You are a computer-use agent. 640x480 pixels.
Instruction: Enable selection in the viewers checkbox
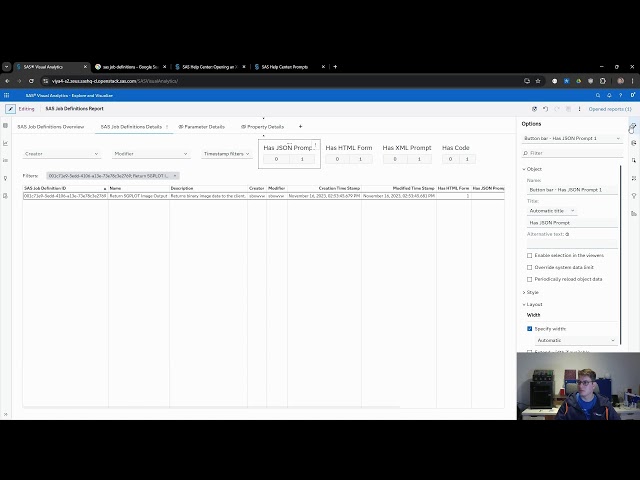pos(529,256)
